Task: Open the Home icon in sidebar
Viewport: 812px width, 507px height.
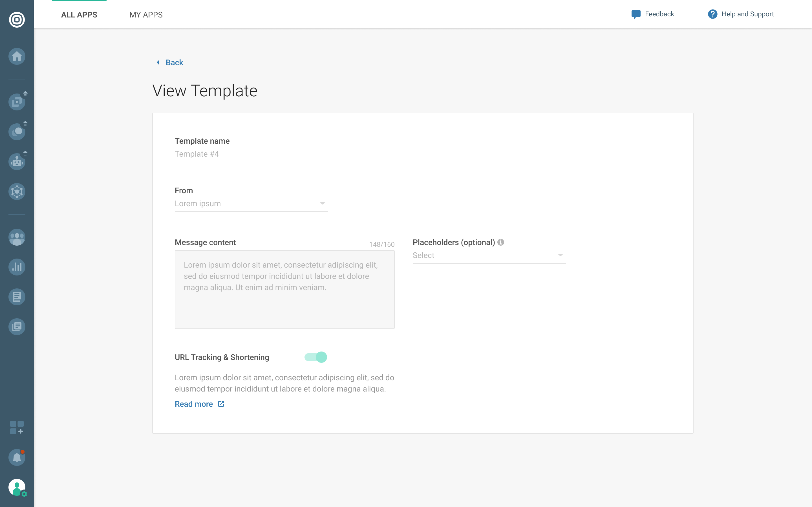Action: 17,56
